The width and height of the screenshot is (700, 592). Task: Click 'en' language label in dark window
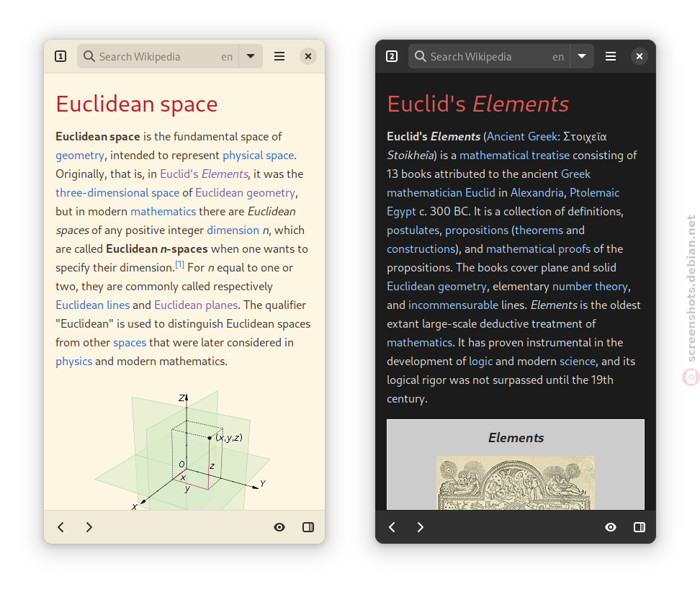pos(558,57)
